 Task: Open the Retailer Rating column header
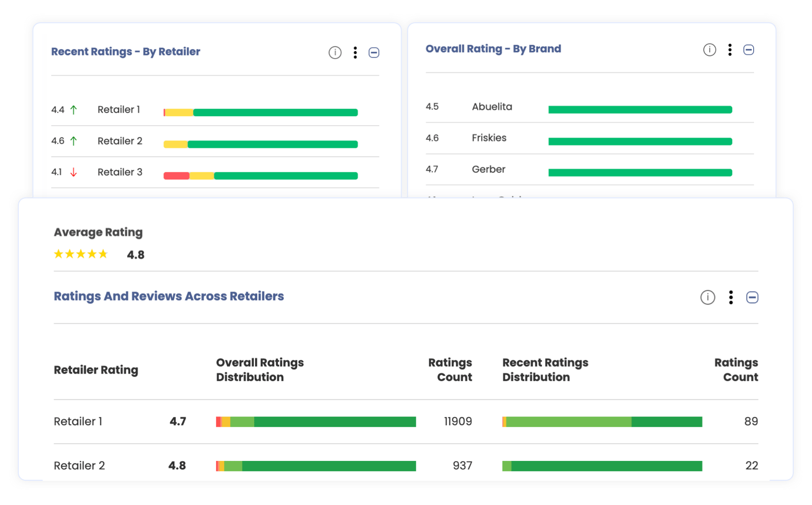click(x=95, y=369)
